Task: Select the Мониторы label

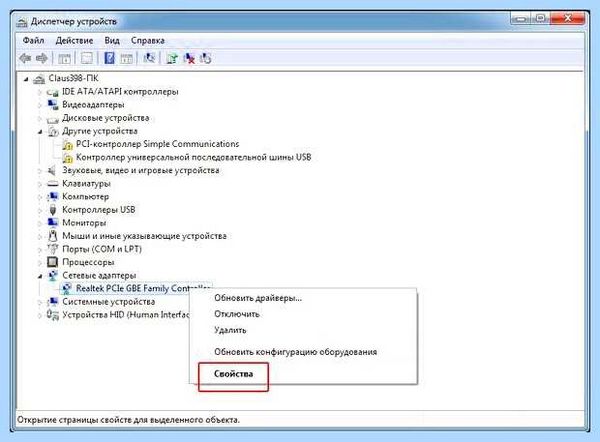Action: (84, 223)
